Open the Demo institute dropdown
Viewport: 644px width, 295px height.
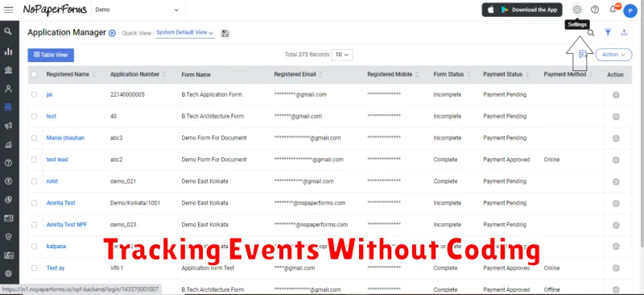tap(138, 10)
